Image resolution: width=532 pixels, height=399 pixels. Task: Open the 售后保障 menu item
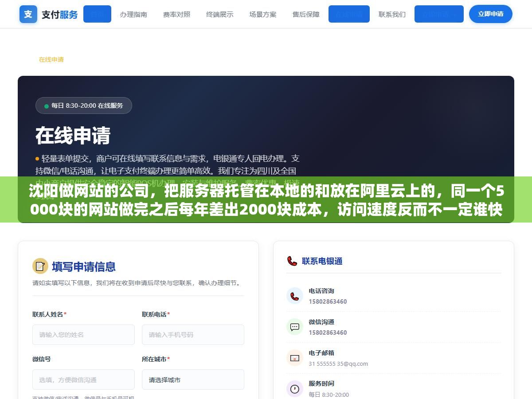[306, 14]
